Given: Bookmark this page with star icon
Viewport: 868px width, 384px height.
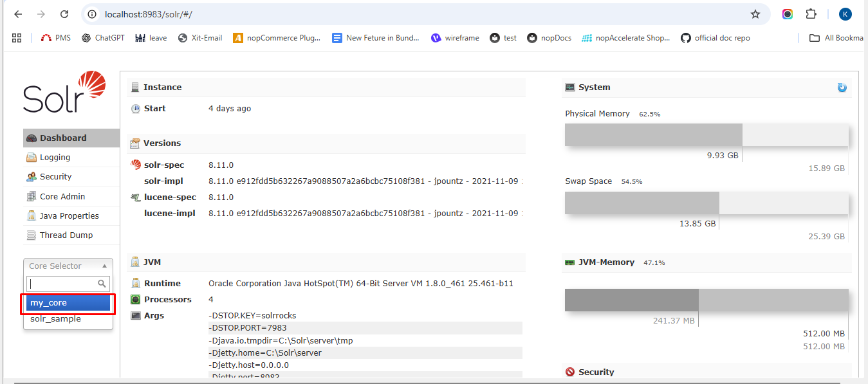Looking at the screenshot, I should (755, 14).
